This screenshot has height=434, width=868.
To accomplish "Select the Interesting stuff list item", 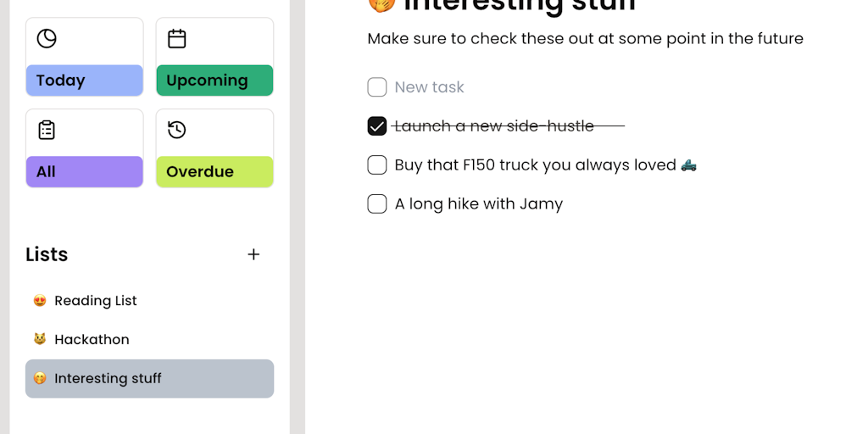I will pos(108,378).
